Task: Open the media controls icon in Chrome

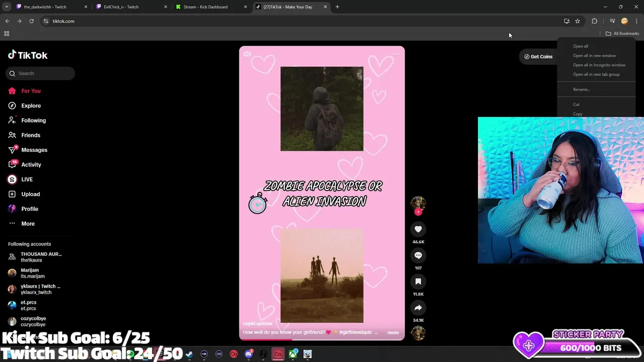Action: (612, 21)
